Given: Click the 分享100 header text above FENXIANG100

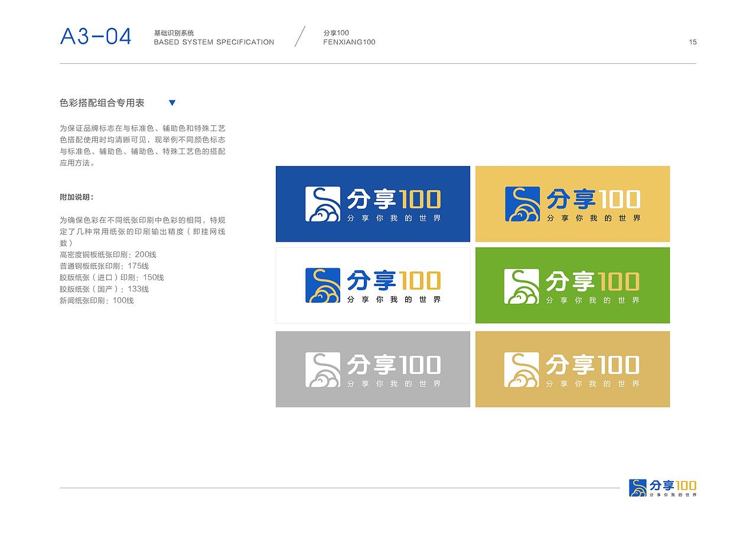Looking at the screenshot, I should click(x=336, y=33).
